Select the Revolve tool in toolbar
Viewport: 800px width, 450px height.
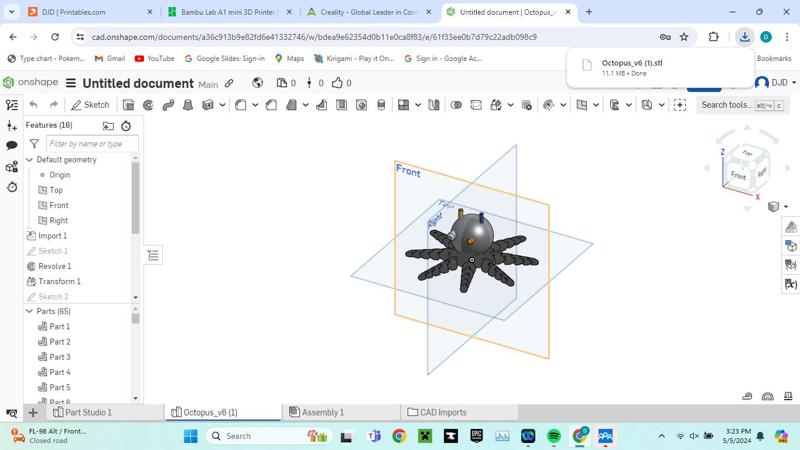coord(148,105)
